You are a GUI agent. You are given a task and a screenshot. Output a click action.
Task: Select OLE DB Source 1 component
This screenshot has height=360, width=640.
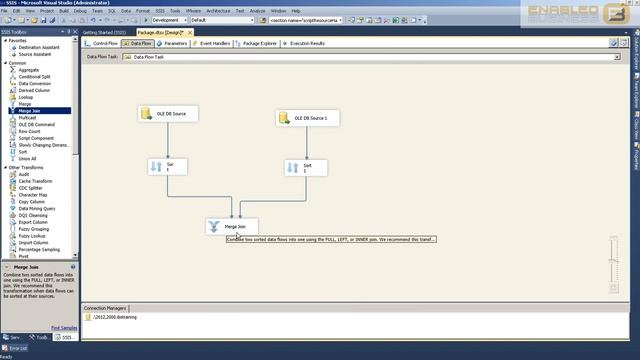307,118
